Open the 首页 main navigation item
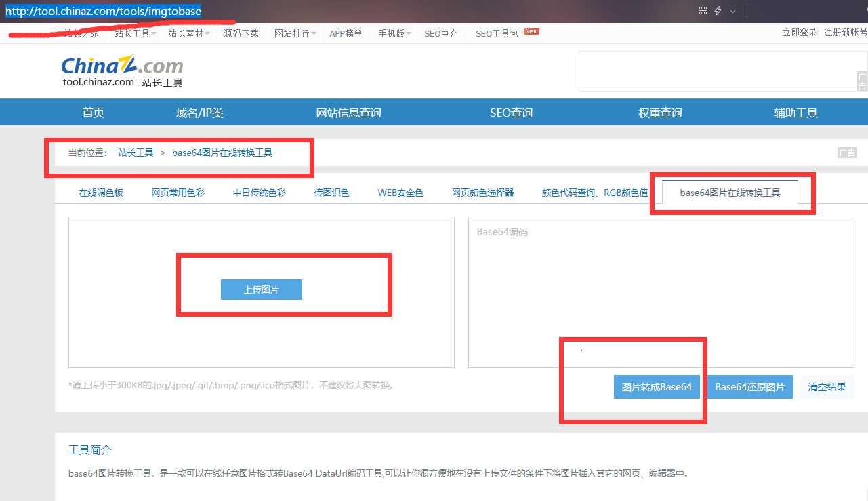 (94, 113)
